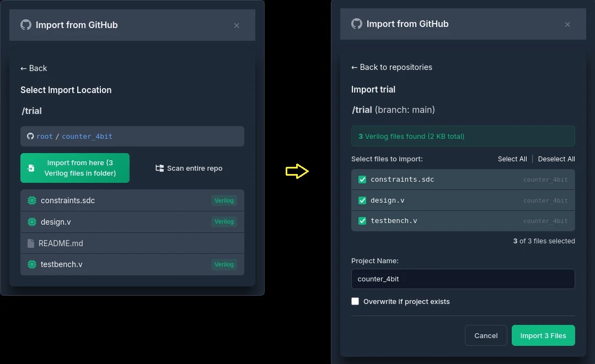Viewport: 595px width, 364px height.
Task: Click the 3 Verilog files found banner
Action: tap(463, 137)
